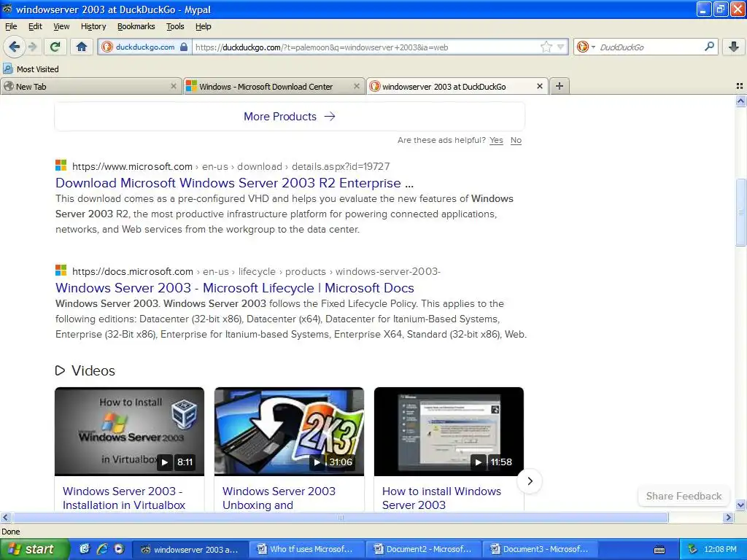Open Download Microsoft Windows Server 2003 R2 Enterprise result
The image size is (747, 560).
(234, 183)
